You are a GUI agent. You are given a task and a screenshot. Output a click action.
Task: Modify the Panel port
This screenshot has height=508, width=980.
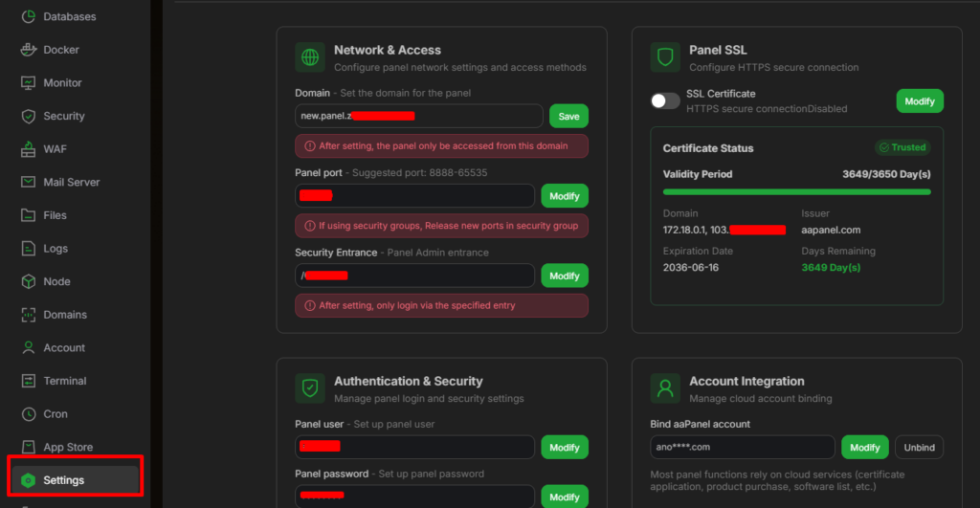[x=565, y=196]
